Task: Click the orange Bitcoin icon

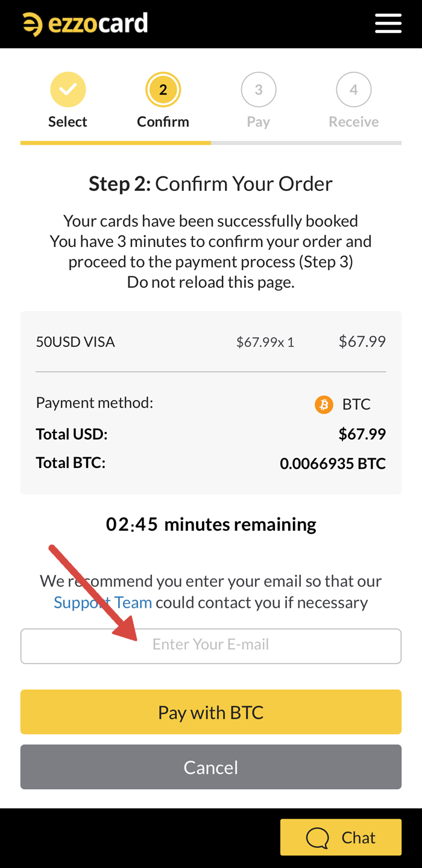Action: 324,404
